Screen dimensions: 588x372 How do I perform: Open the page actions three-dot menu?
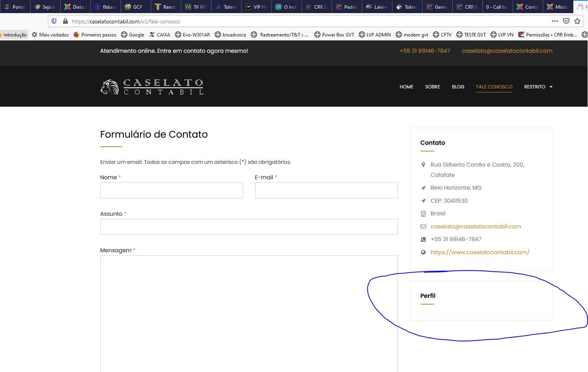pos(555,21)
